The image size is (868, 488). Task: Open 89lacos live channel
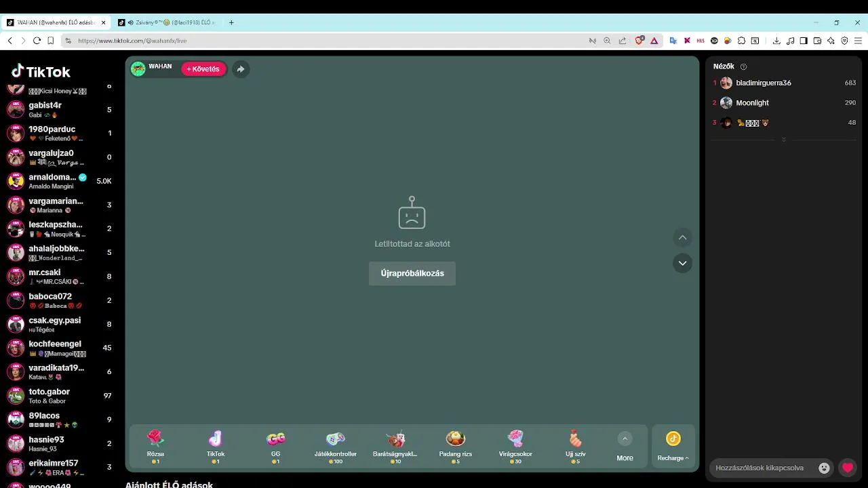(61, 420)
